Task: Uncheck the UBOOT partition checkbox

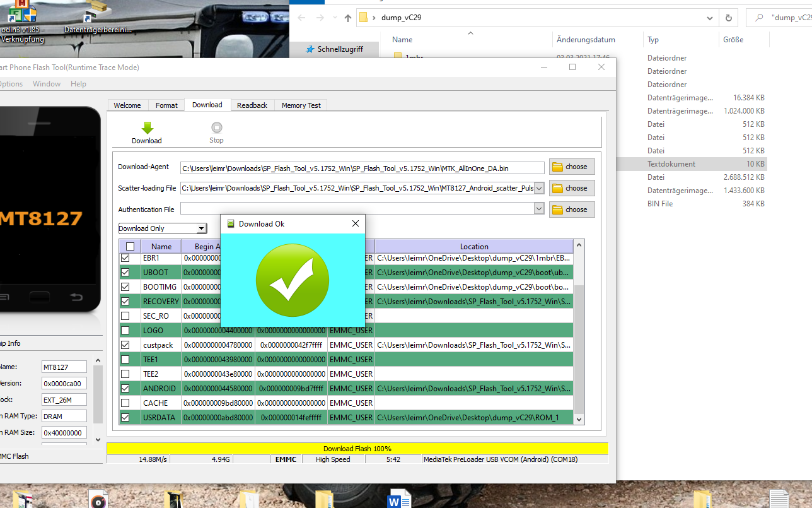Action: click(125, 273)
